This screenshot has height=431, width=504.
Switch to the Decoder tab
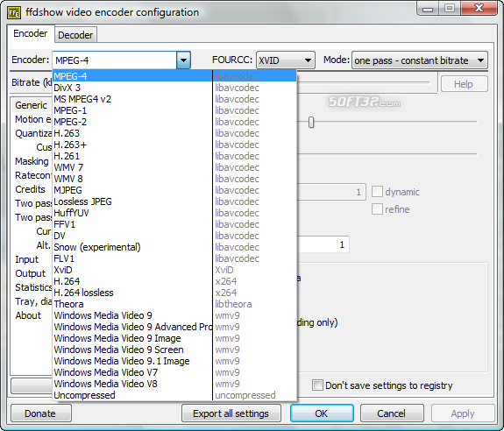[x=75, y=35]
